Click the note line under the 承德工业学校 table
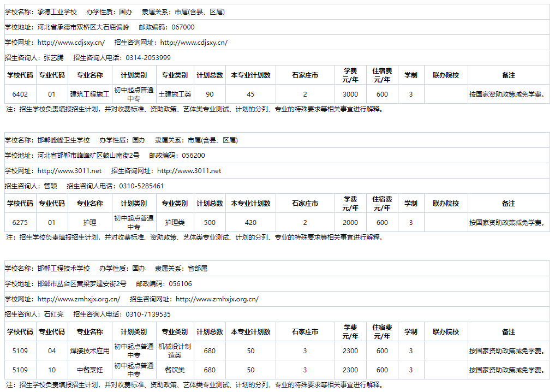Image resolution: width=555 pixels, height=392 pixels. point(194,109)
